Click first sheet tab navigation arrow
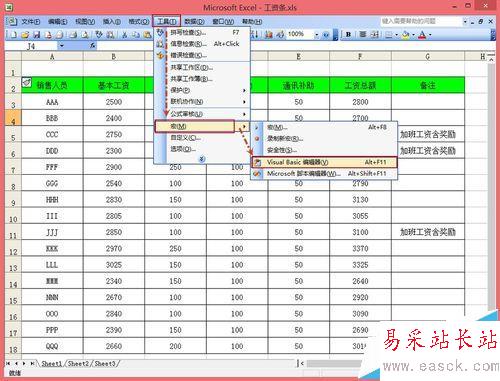 coord(8,363)
